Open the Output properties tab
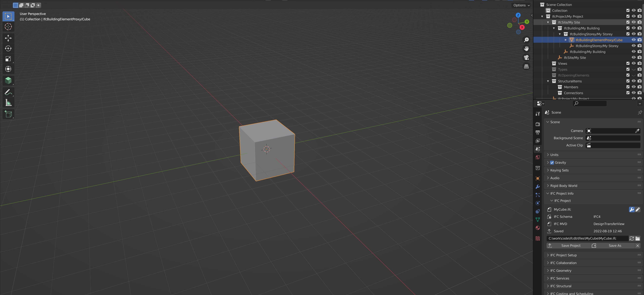Viewport: 644px width, 295px height. (537, 132)
